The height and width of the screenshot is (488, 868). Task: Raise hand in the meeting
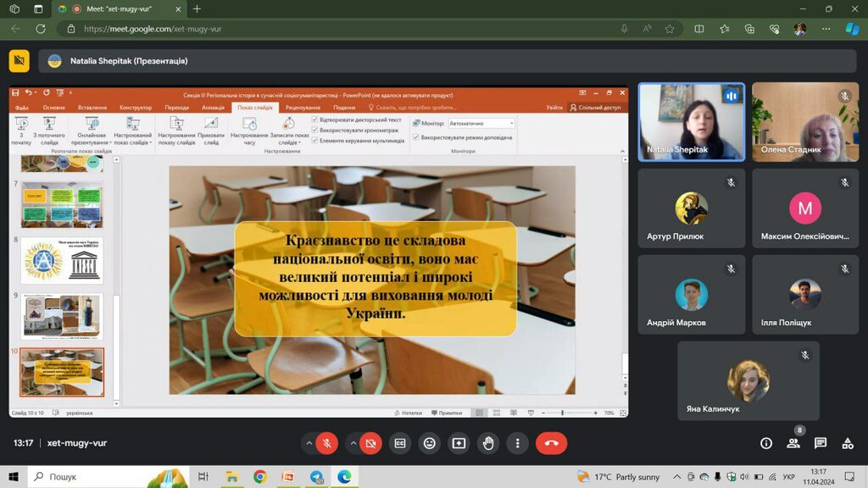pyautogui.click(x=488, y=443)
